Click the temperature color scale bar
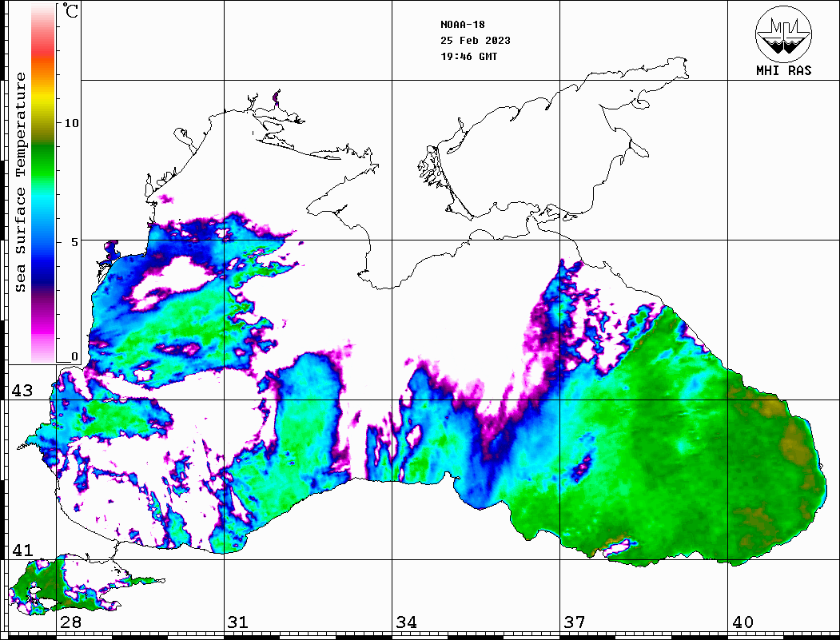840x640 pixels. 43,183
